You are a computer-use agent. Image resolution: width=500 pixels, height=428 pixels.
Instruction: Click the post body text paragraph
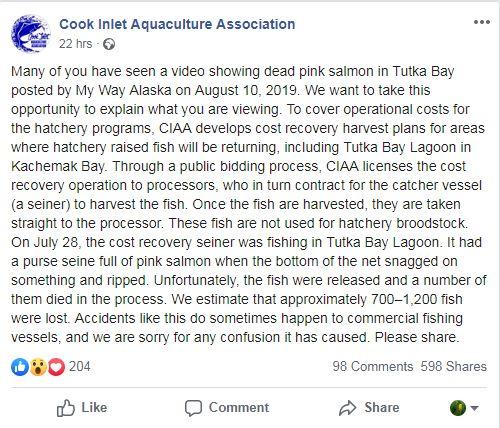tap(249, 204)
